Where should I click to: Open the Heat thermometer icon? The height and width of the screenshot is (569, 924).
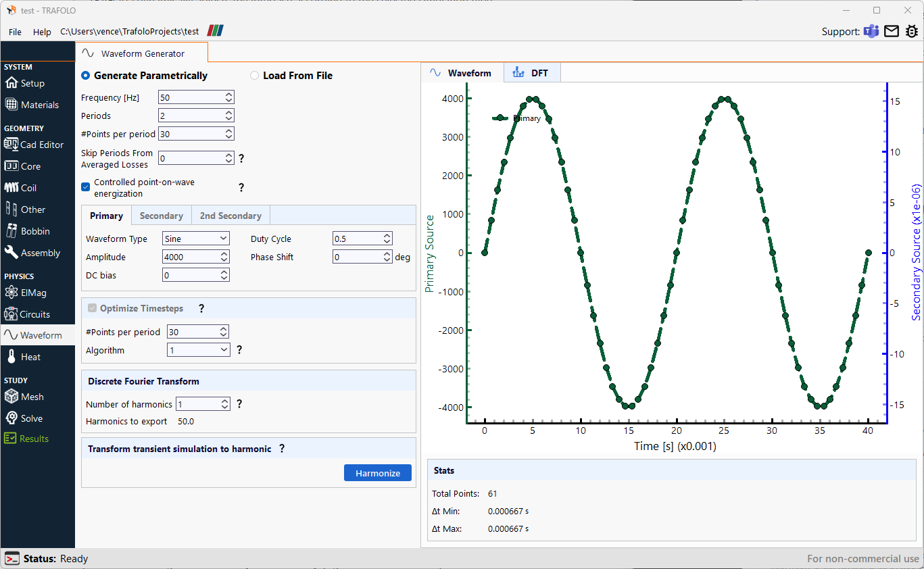point(11,357)
